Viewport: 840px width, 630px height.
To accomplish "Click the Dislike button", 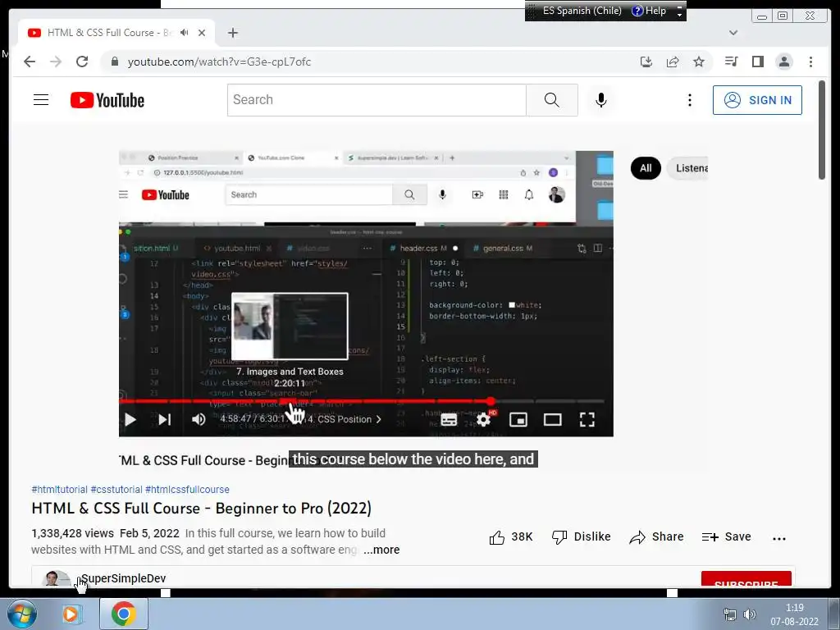I will click(582, 536).
